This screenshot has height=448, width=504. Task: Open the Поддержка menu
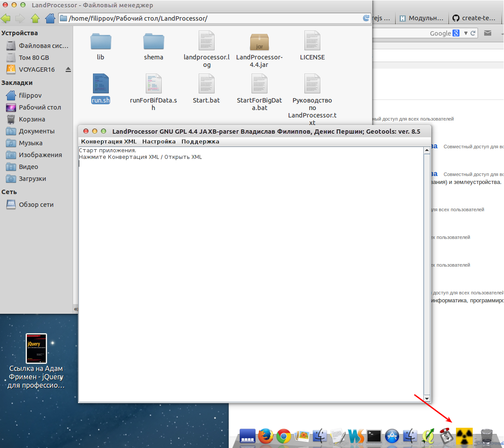[x=200, y=142]
